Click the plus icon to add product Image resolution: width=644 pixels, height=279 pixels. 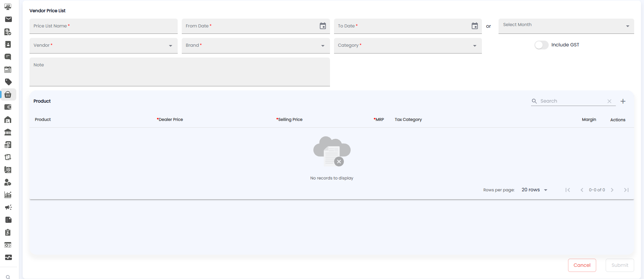tap(623, 101)
